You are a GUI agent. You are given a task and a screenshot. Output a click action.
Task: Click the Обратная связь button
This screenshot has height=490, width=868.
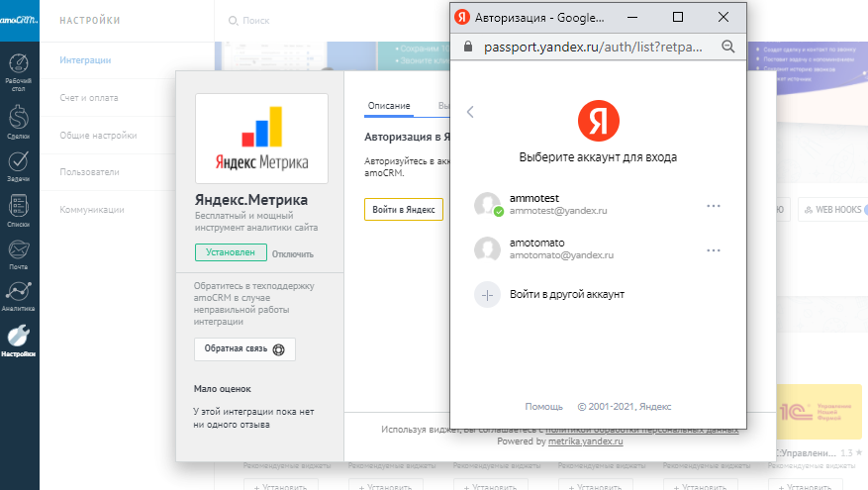point(244,349)
